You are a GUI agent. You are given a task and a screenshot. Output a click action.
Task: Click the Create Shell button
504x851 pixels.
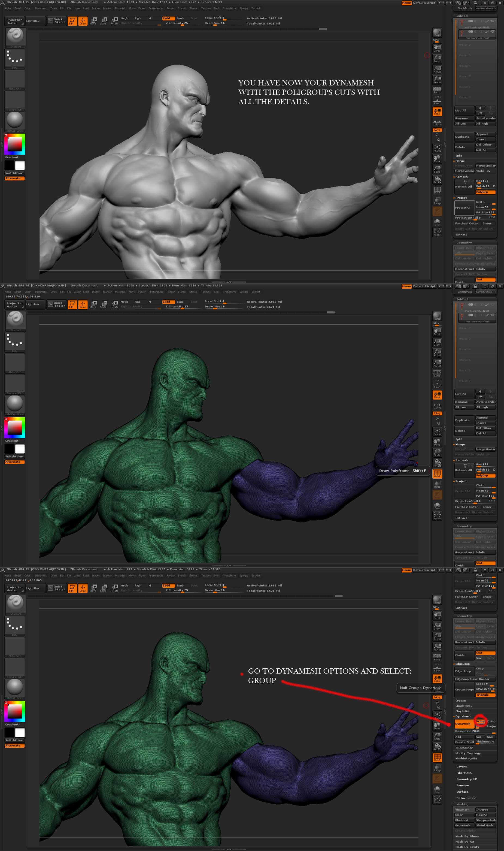pos(464,742)
